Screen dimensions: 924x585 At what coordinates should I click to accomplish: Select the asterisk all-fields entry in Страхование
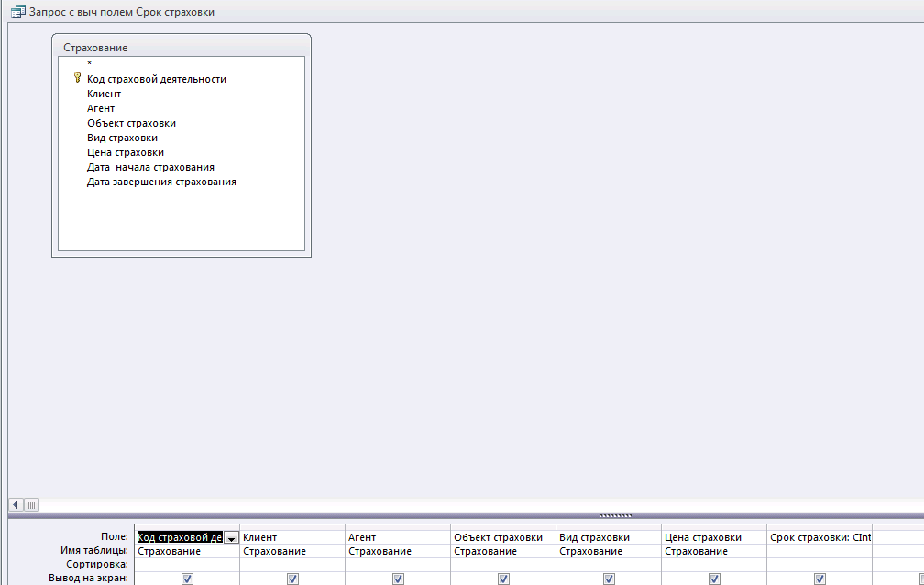(x=90, y=64)
